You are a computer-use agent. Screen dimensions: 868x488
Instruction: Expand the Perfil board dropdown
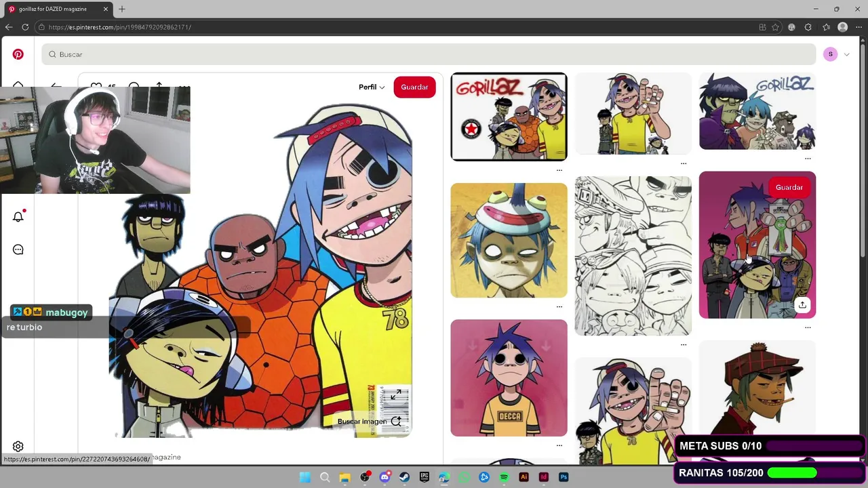[372, 87]
